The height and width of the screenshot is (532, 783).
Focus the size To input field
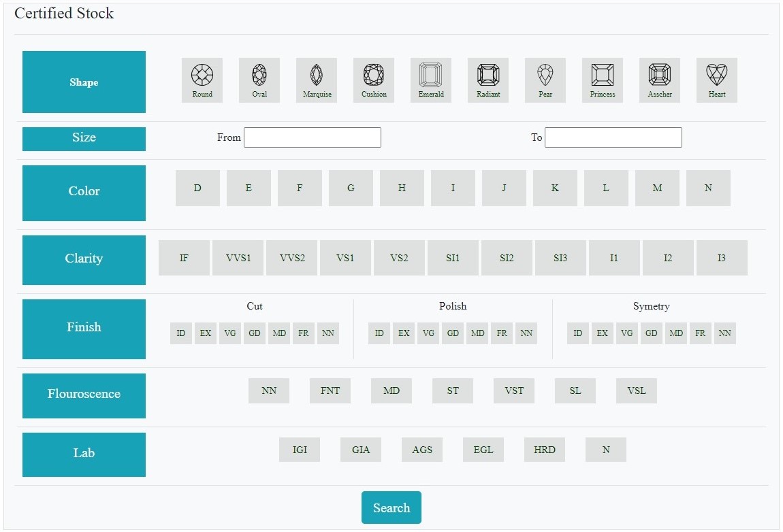point(613,137)
